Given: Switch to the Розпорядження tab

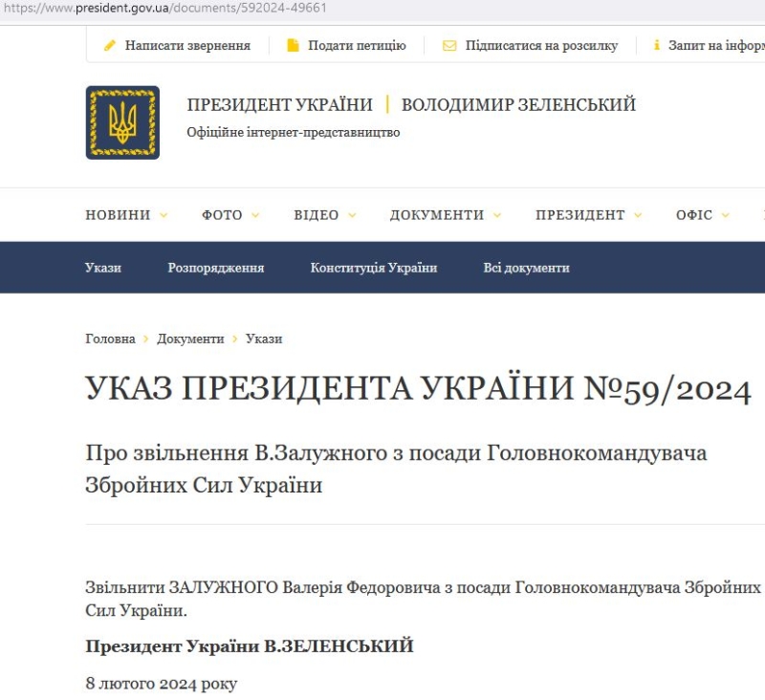Looking at the screenshot, I should (216, 268).
